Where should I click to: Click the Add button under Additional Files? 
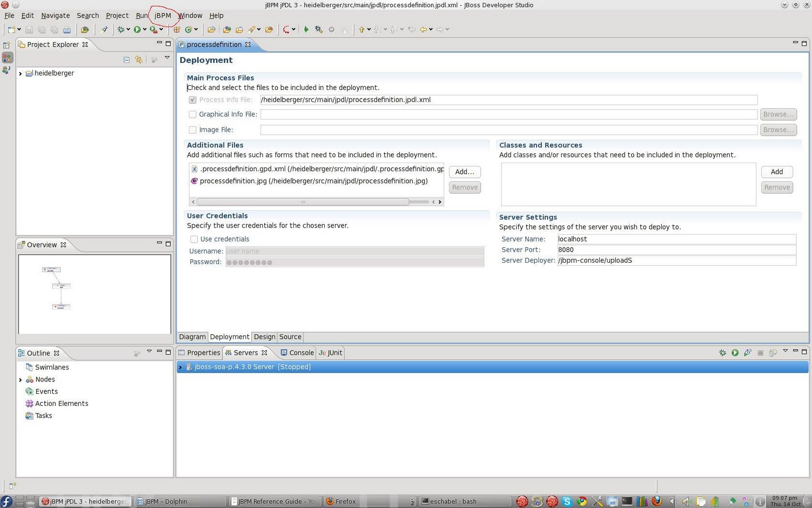point(464,172)
